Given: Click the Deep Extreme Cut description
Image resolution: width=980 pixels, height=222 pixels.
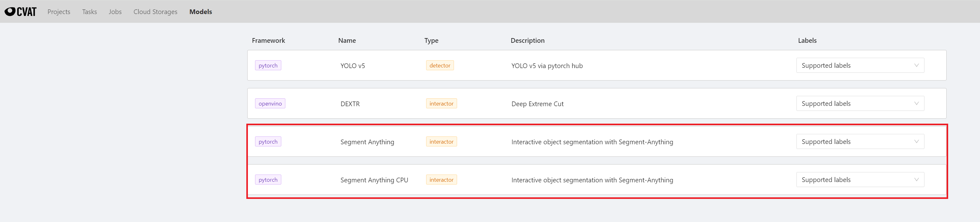Looking at the screenshot, I should 537,104.
